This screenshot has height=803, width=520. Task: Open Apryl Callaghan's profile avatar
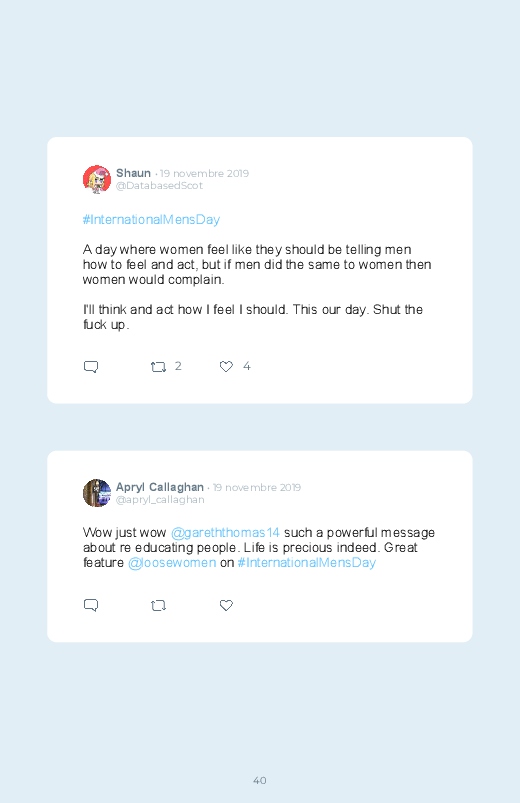click(x=97, y=493)
